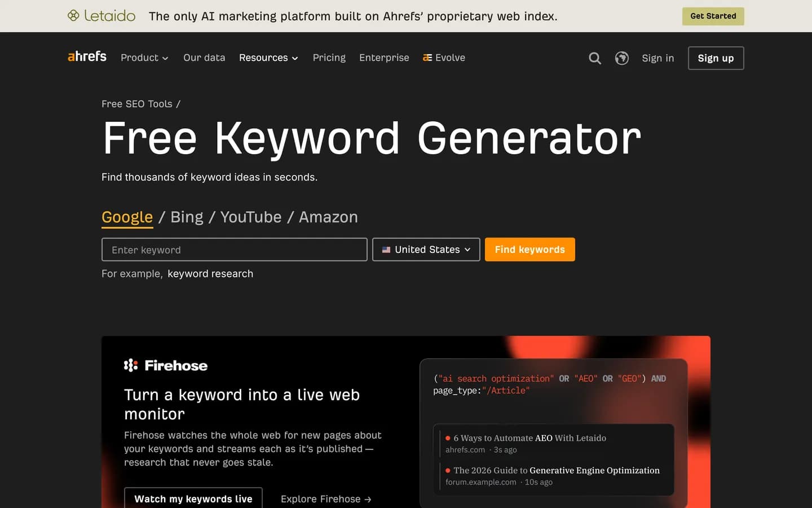This screenshot has width=812, height=508.
Task: Open 'The 2026 Guide to Generative Engine Optimization' result
Action: click(x=557, y=470)
